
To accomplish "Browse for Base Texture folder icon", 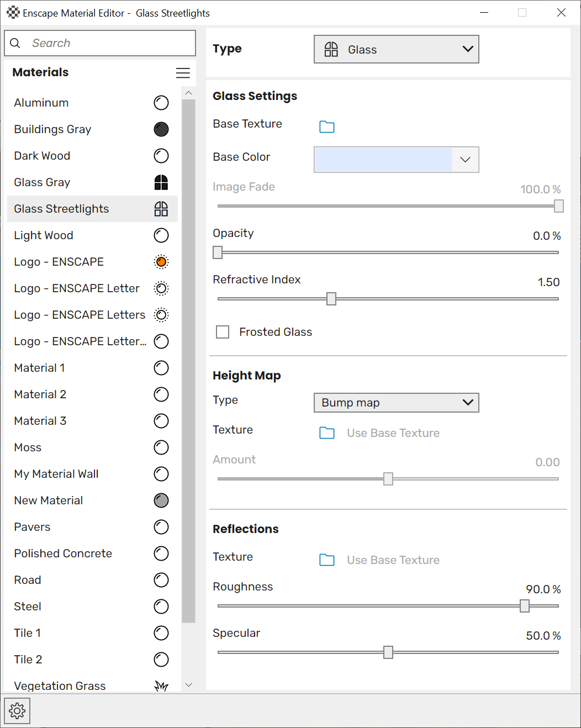I will (x=327, y=126).
